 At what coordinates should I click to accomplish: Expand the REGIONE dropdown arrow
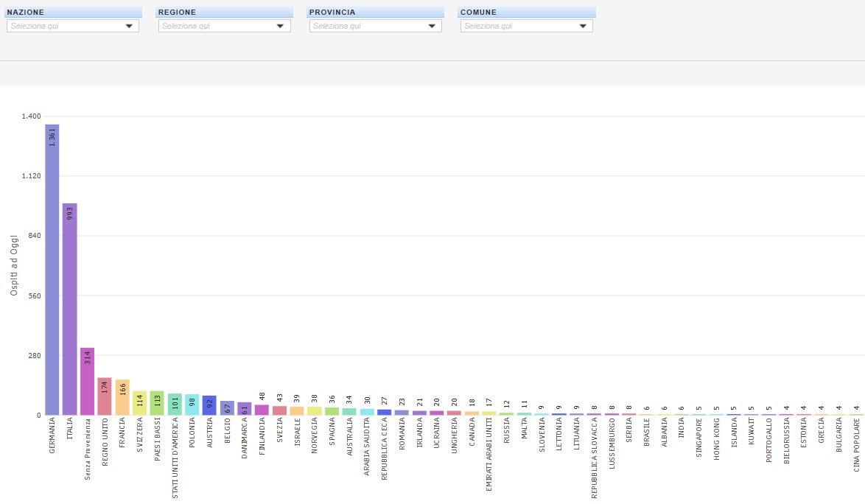pos(280,26)
